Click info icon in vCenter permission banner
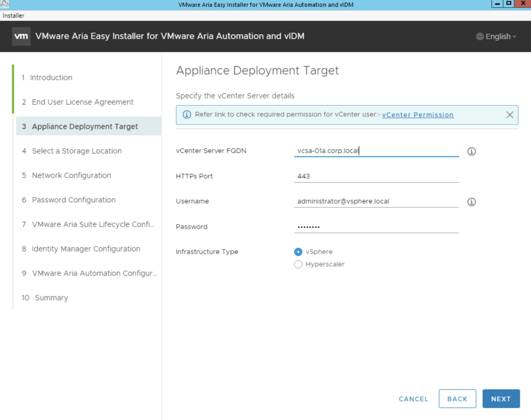The height and width of the screenshot is (420, 531). point(187,115)
